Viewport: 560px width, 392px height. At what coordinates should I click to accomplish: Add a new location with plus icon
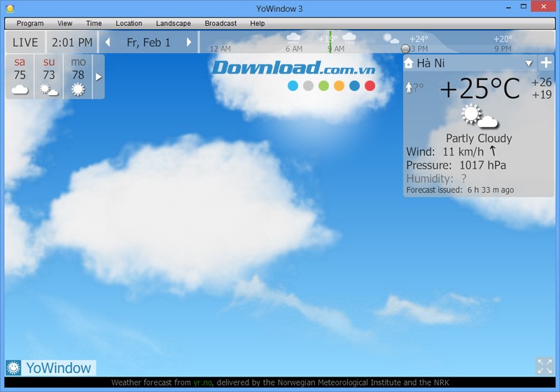[546, 62]
